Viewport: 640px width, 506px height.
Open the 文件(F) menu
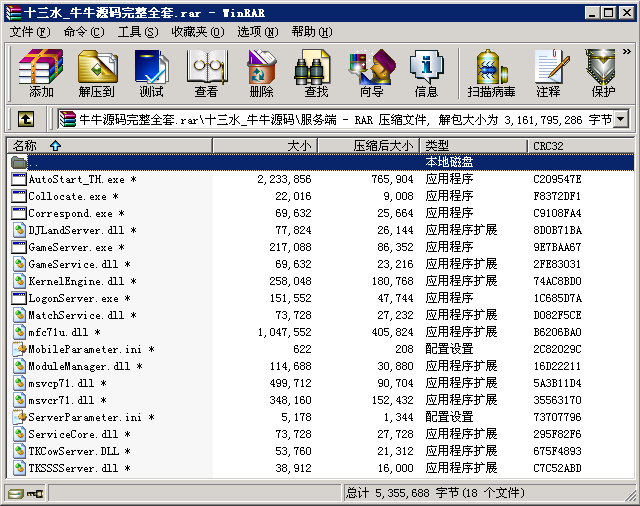tap(30, 32)
